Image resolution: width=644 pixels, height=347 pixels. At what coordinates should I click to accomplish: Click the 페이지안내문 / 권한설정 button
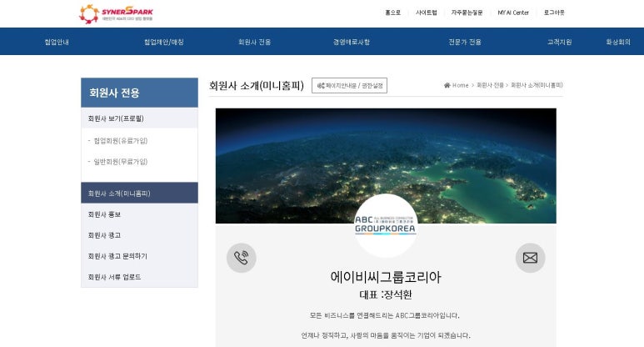click(x=350, y=86)
